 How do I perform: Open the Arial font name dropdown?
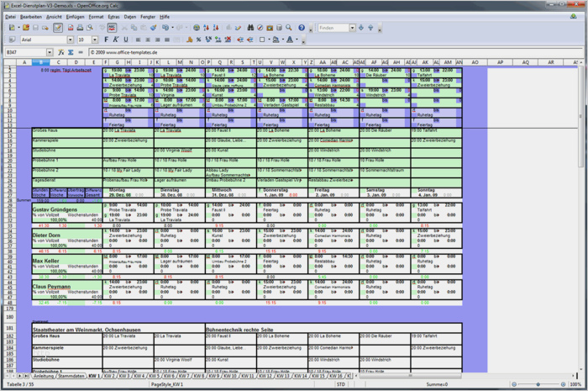click(x=70, y=40)
